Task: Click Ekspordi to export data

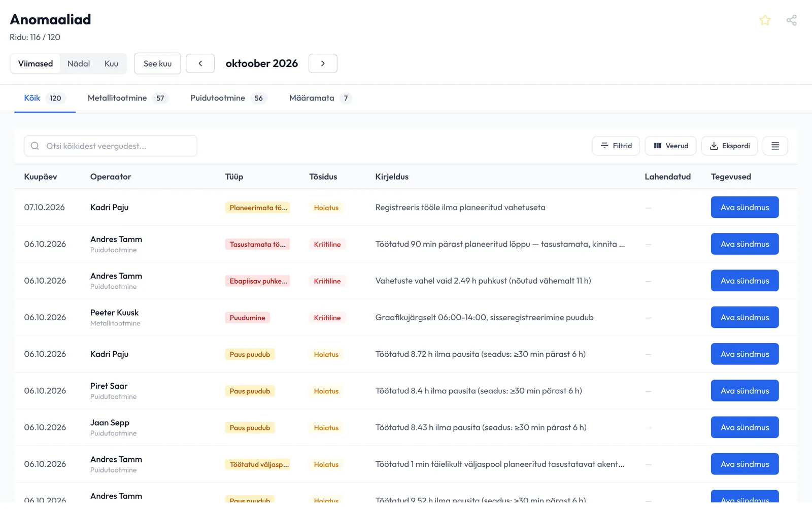Action: pos(729,146)
